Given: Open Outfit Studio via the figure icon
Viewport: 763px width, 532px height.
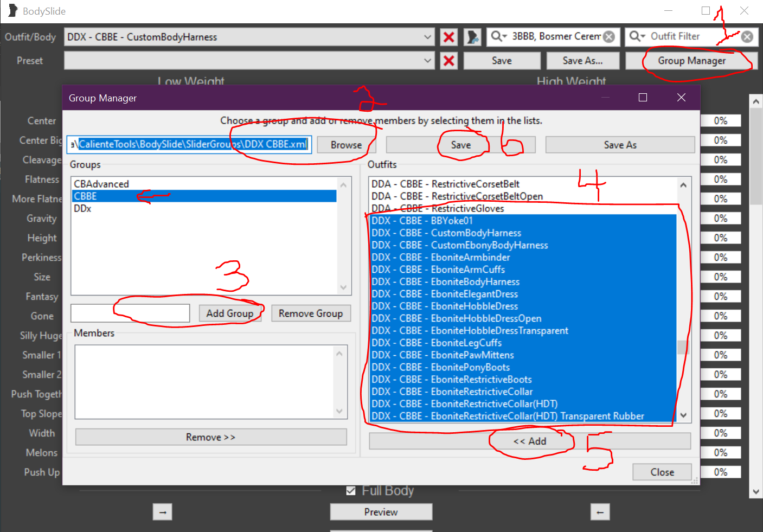Looking at the screenshot, I should point(472,37).
